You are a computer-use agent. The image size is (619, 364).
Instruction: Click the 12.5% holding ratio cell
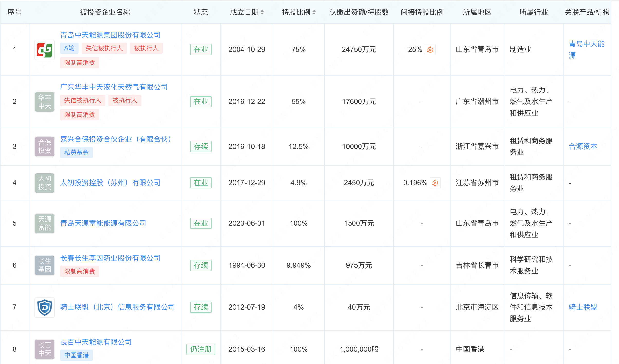(x=299, y=147)
